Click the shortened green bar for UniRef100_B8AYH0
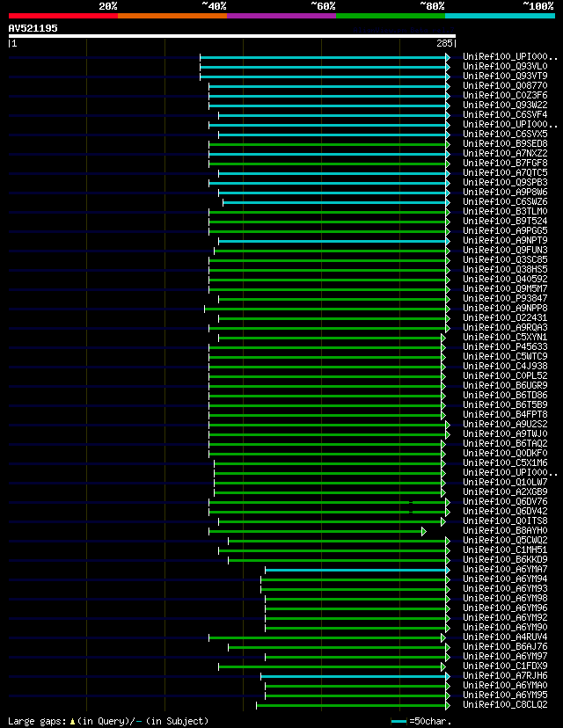The width and height of the screenshot is (563, 728). (x=318, y=532)
